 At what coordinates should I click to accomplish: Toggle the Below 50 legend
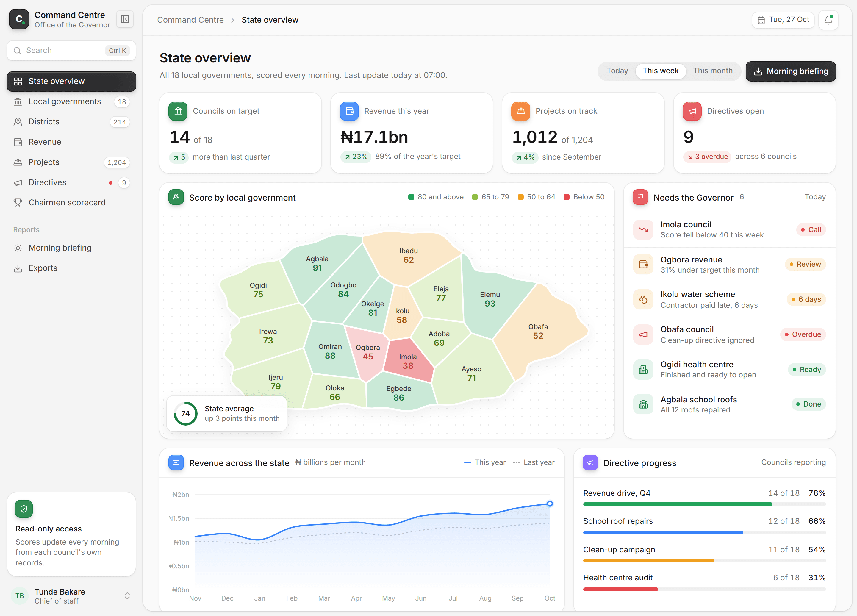point(584,197)
